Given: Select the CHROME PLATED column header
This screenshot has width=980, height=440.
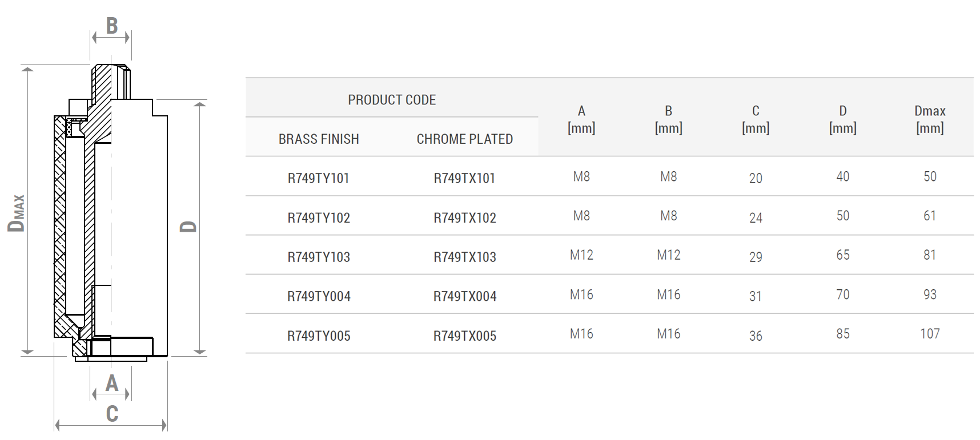Looking at the screenshot, I should pyautogui.click(x=464, y=139).
